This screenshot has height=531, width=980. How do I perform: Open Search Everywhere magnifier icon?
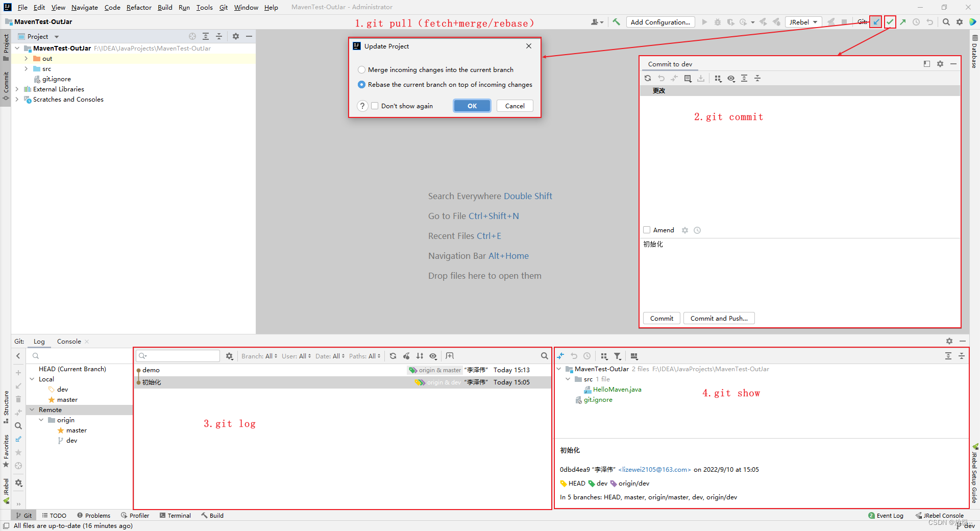point(946,22)
